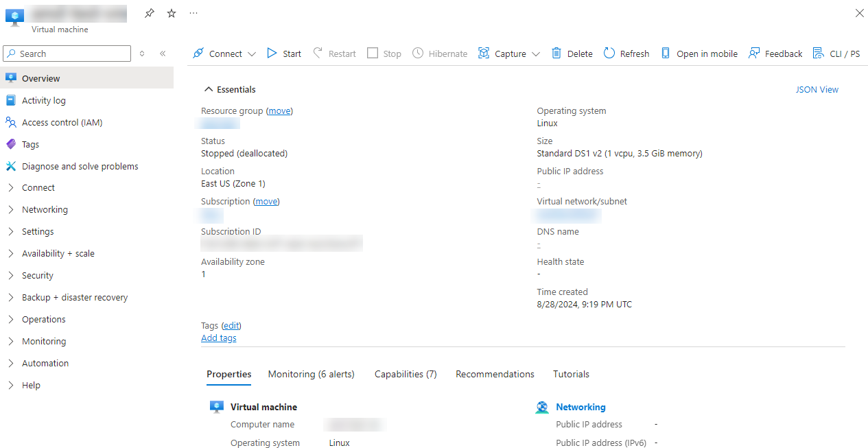Click the Capture toolbar icon
Viewport: 868px width, 448px height.
[484, 54]
